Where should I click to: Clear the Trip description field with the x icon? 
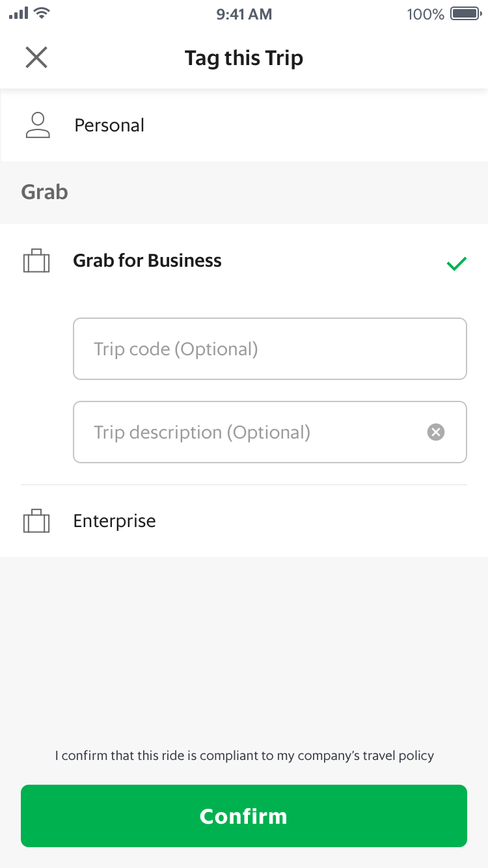pyautogui.click(x=436, y=432)
